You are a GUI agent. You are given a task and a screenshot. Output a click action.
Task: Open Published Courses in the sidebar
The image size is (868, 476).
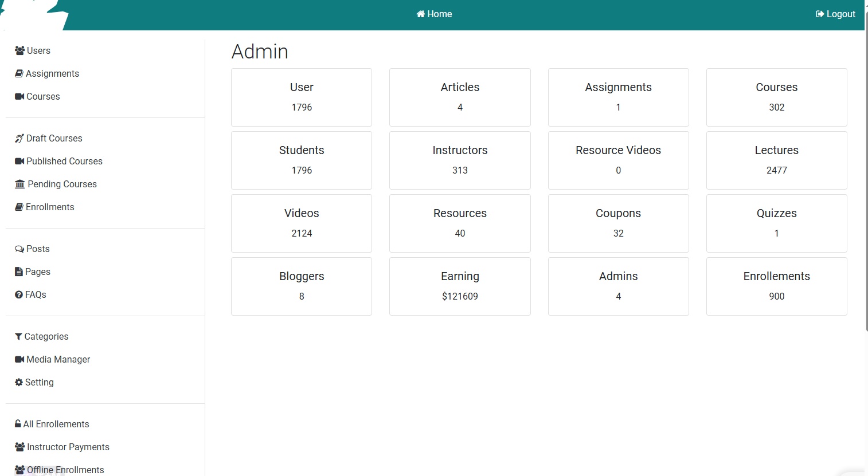pyautogui.click(x=58, y=161)
